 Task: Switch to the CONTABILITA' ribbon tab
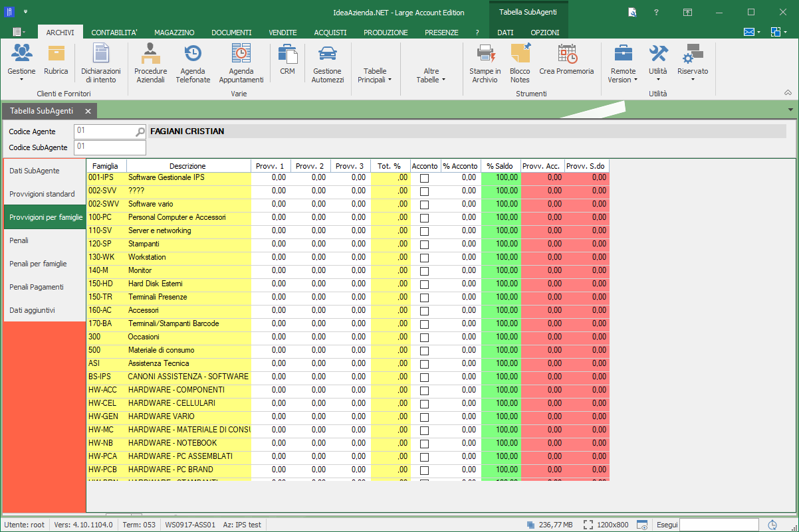114,33
